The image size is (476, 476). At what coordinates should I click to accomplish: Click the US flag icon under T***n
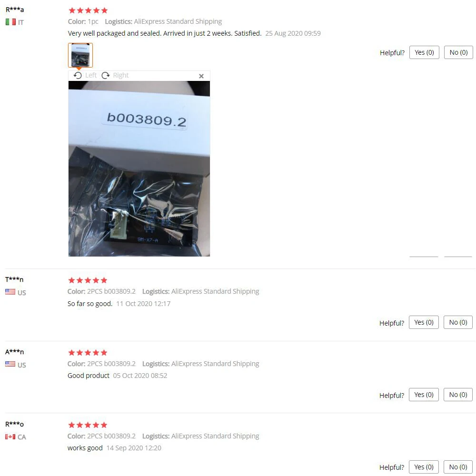[x=10, y=292]
